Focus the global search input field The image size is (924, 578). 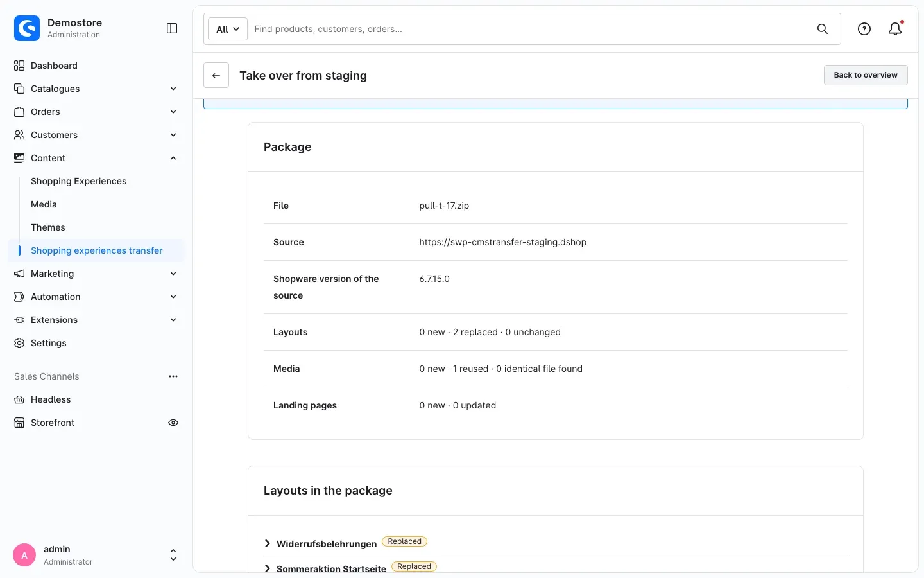point(530,29)
